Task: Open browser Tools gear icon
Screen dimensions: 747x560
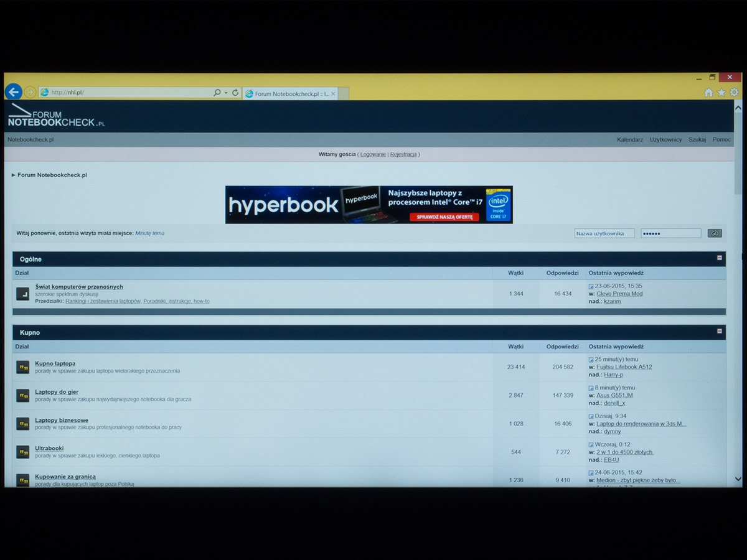Action: [735, 93]
